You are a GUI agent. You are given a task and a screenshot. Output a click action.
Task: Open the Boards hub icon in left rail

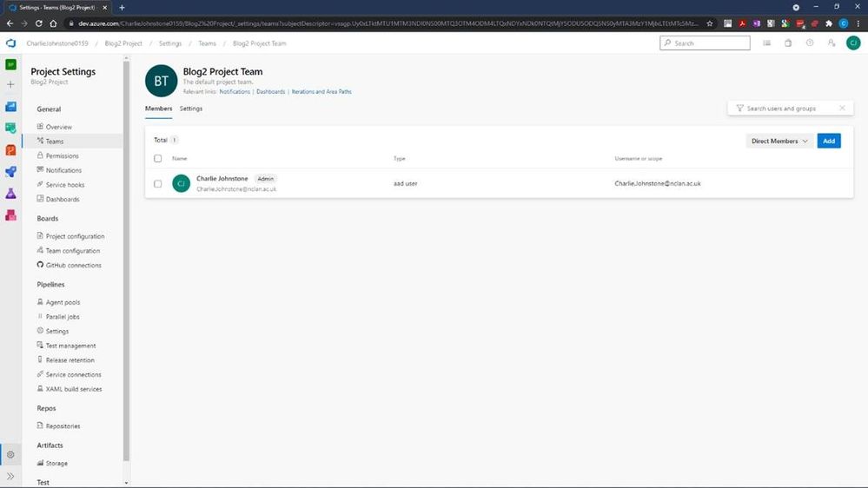(10, 129)
